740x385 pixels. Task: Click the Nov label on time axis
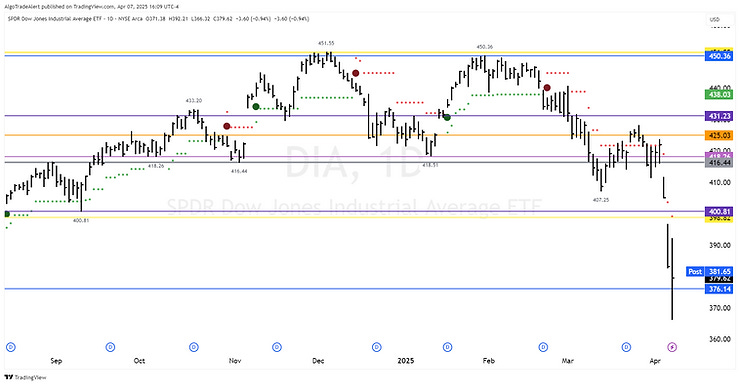coord(235,361)
